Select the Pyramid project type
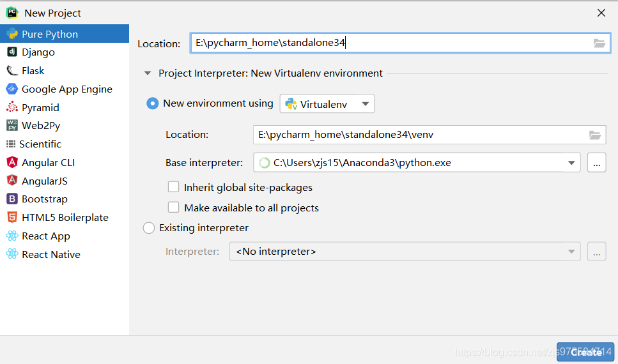618x364 pixels. 65,107
